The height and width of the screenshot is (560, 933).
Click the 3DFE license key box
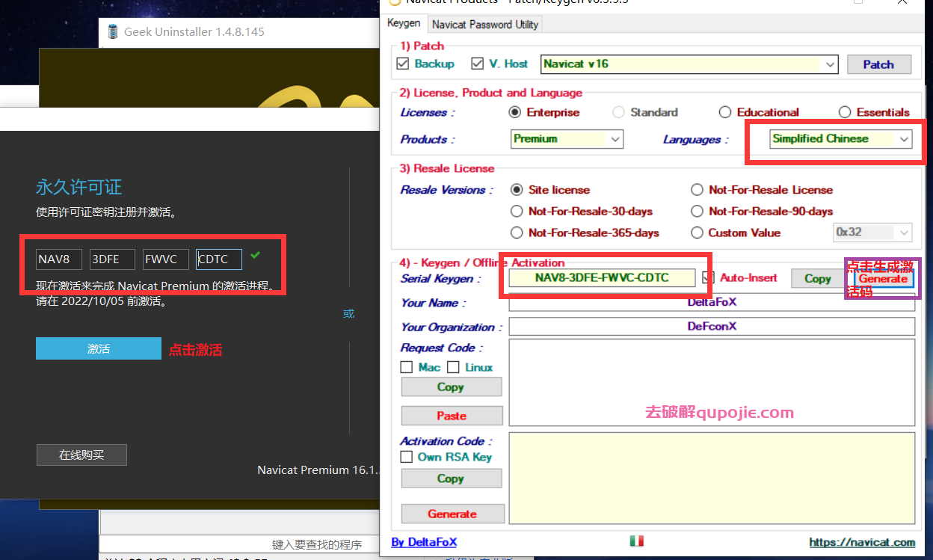tap(112, 259)
